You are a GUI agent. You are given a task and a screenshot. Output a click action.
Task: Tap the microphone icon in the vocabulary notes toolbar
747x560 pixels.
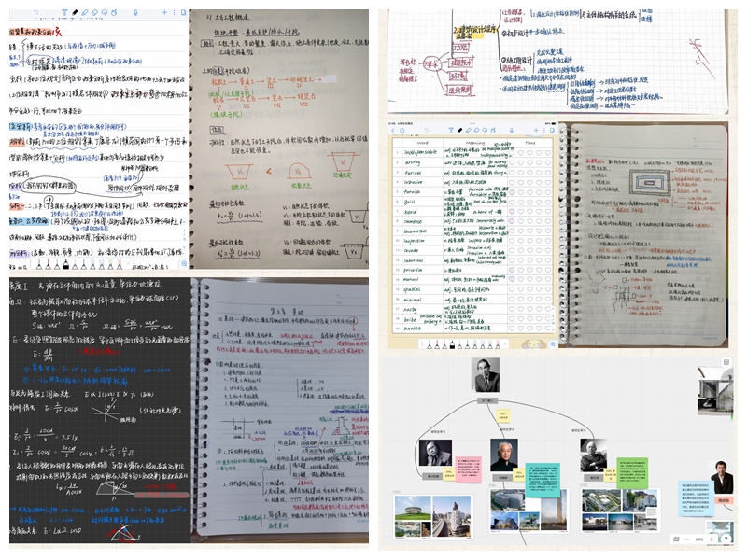tap(513, 130)
